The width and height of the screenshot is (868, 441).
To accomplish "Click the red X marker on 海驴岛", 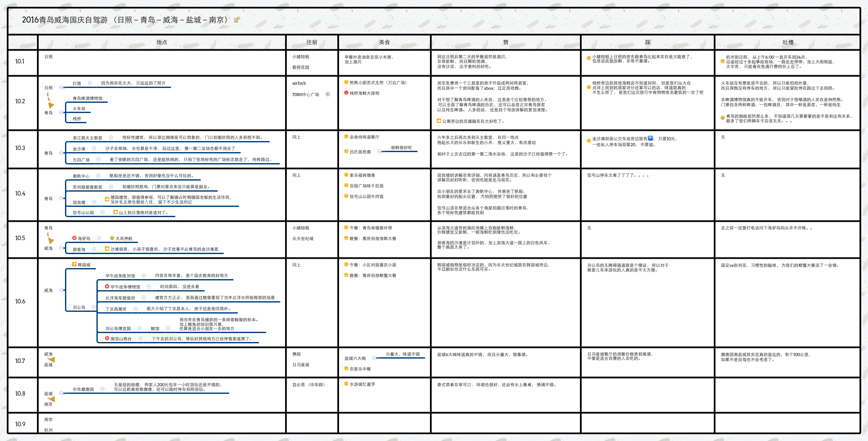I will (74, 238).
